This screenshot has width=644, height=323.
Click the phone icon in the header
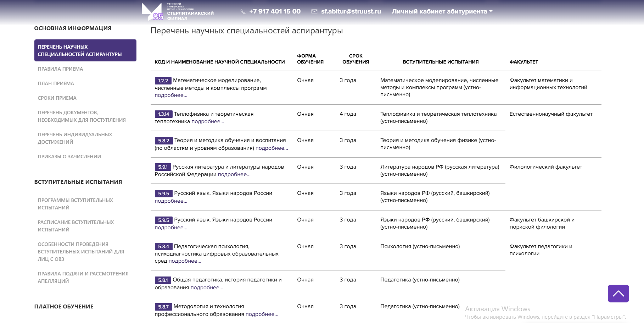tap(243, 11)
